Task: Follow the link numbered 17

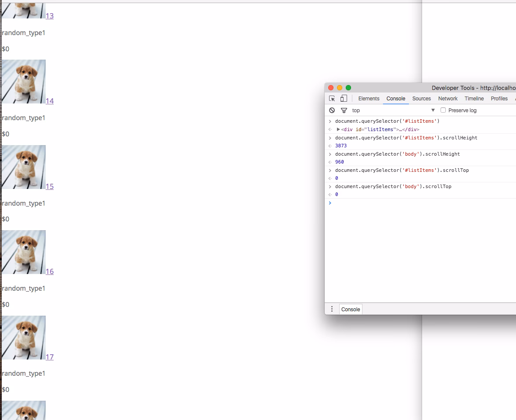Action: tap(50, 357)
